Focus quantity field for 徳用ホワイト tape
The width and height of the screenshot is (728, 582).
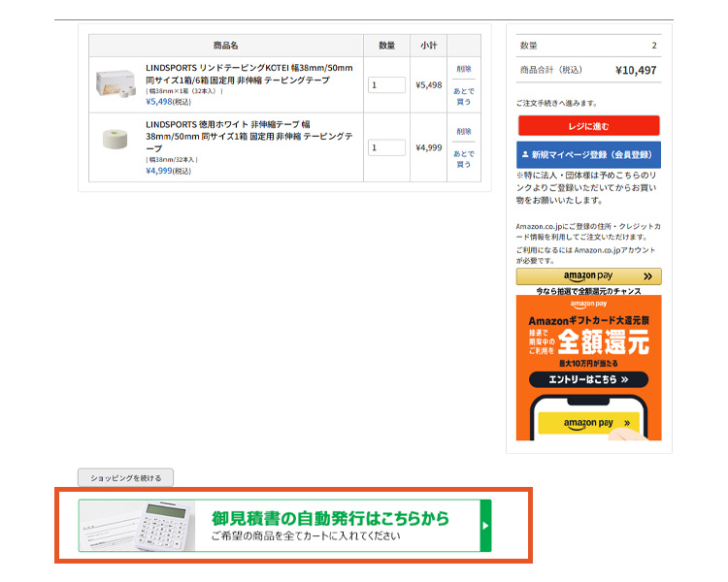386,147
